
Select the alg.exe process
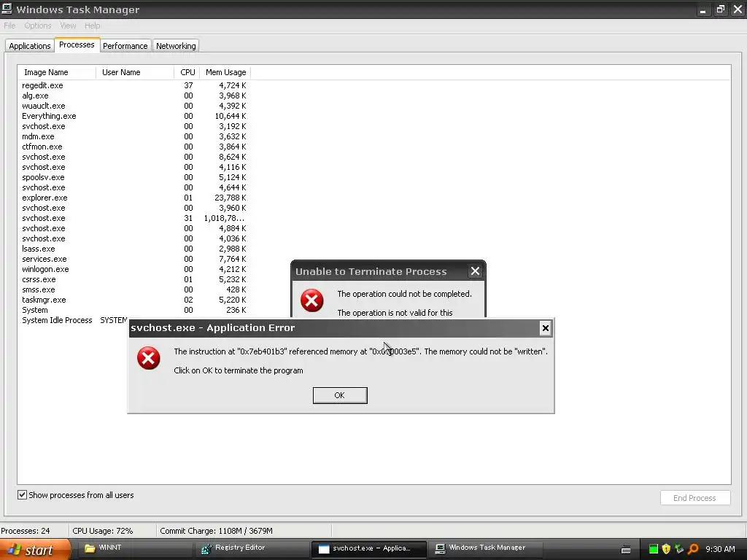tap(134, 96)
